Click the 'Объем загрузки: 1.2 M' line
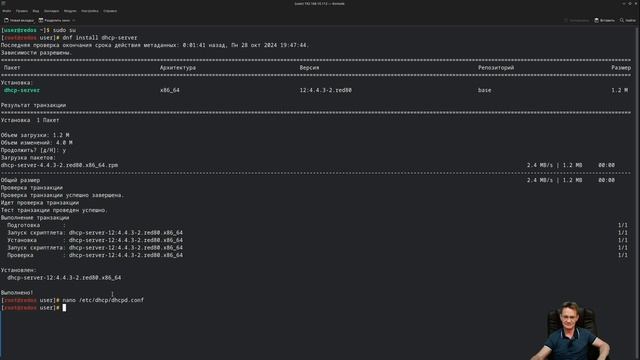Image resolution: width=640 pixels, height=360 pixels. point(35,135)
